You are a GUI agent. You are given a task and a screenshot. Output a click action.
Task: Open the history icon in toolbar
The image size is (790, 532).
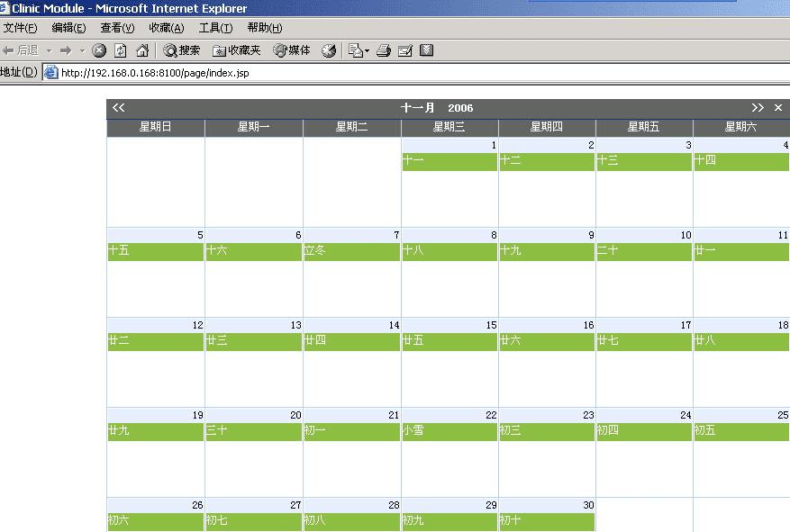coord(329,50)
